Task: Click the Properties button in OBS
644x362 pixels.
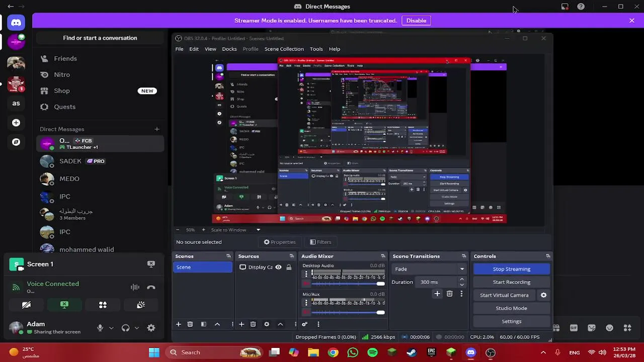Action: tap(280, 242)
